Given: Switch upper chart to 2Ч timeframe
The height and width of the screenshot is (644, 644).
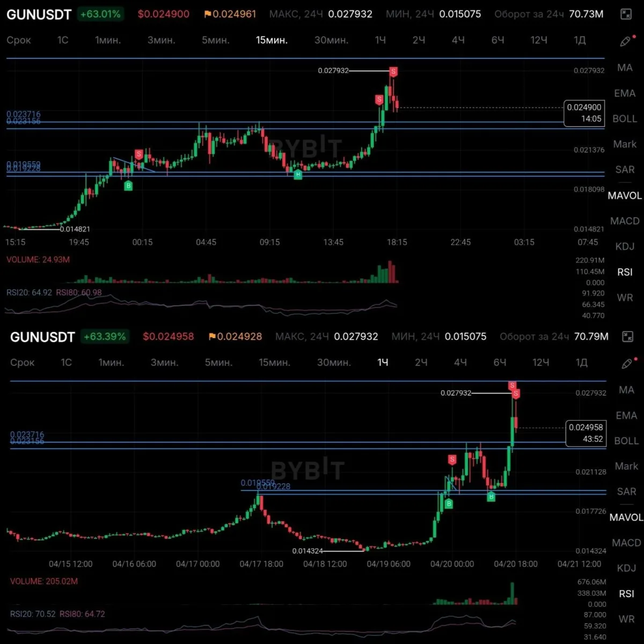Looking at the screenshot, I should (419, 40).
